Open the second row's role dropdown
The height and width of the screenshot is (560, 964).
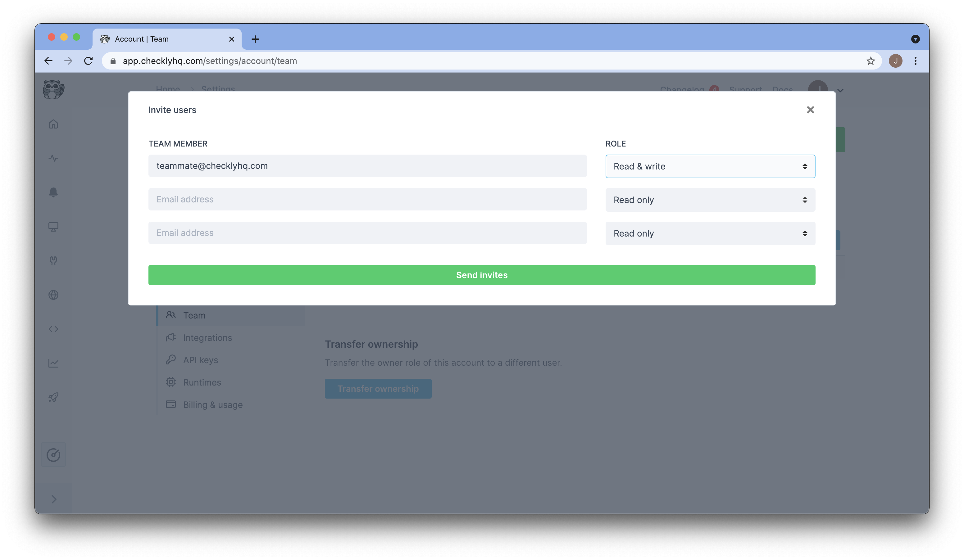(710, 200)
